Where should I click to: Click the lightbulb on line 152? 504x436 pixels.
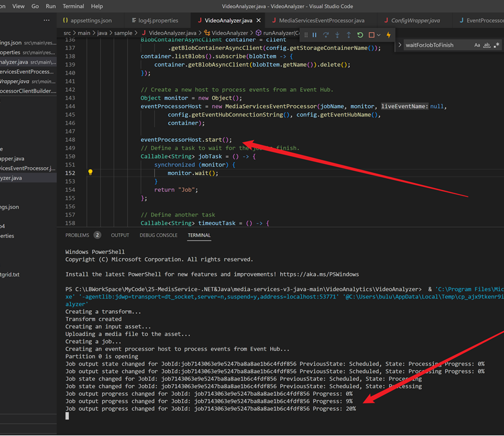pos(90,173)
